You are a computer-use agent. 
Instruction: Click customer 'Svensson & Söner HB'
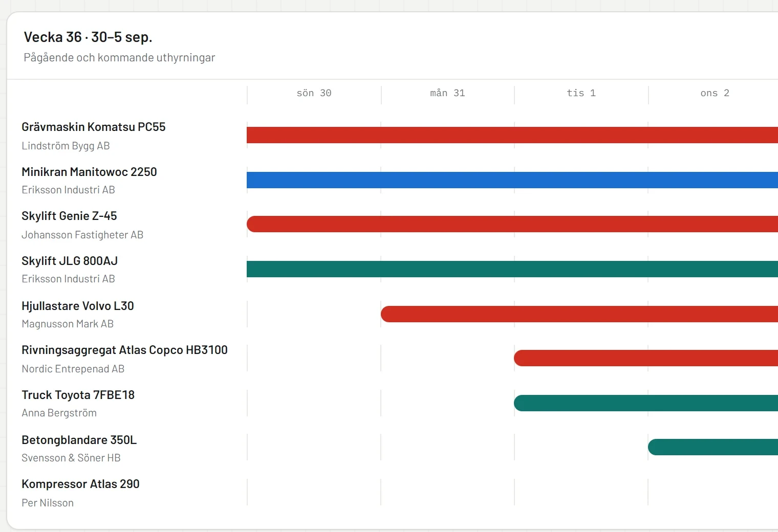pyautogui.click(x=71, y=458)
